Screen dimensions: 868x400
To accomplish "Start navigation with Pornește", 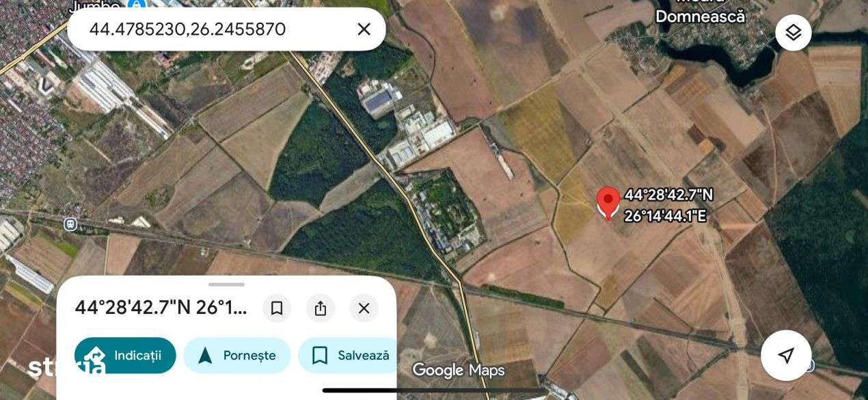I will [236, 356].
